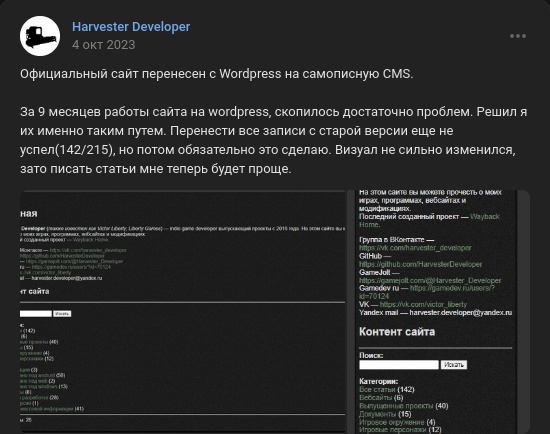This screenshot has width=550, height=434.
Task: Open the Harvester Developer avatar picture
Action: pyautogui.click(x=40, y=36)
